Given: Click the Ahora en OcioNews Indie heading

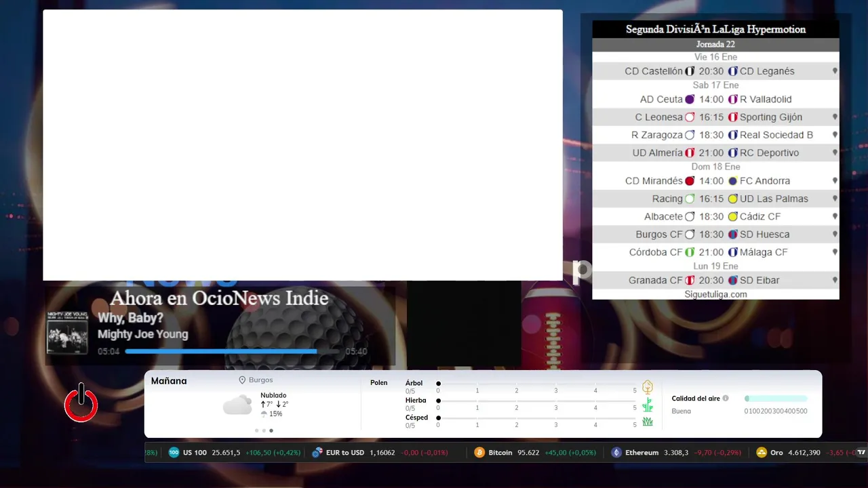Looking at the screenshot, I should [219, 298].
